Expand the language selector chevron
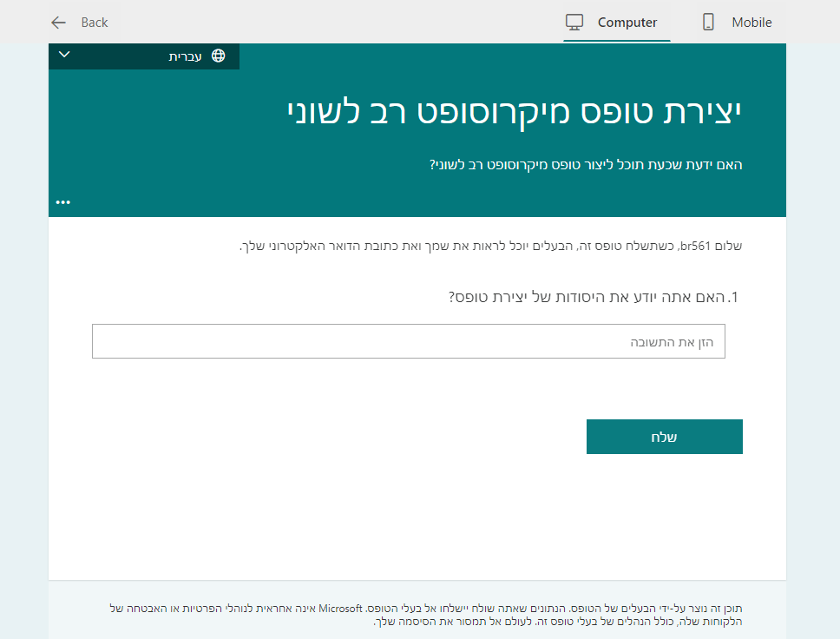Image resolution: width=840 pixels, height=639 pixels. tap(64, 54)
